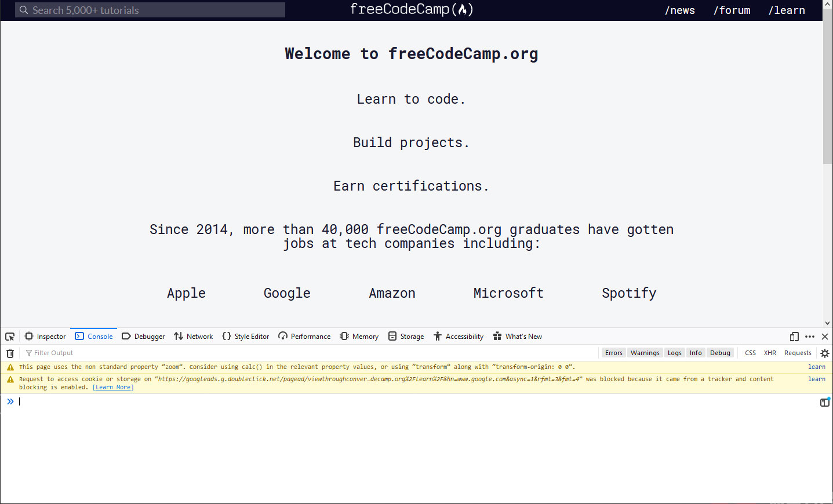Switch to the Network tab
Image resolution: width=833 pixels, height=504 pixels.
tap(193, 336)
